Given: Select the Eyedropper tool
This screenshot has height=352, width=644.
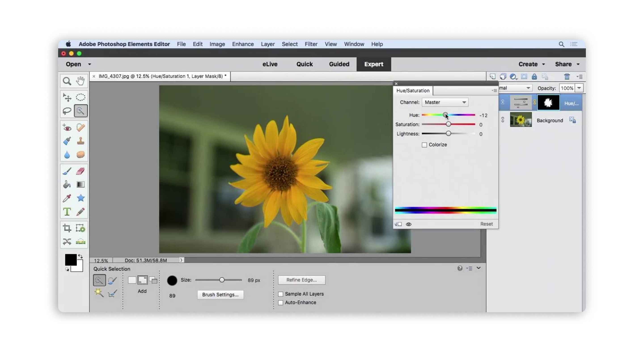Looking at the screenshot, I should pyautogui.click(x=66, y=198).
